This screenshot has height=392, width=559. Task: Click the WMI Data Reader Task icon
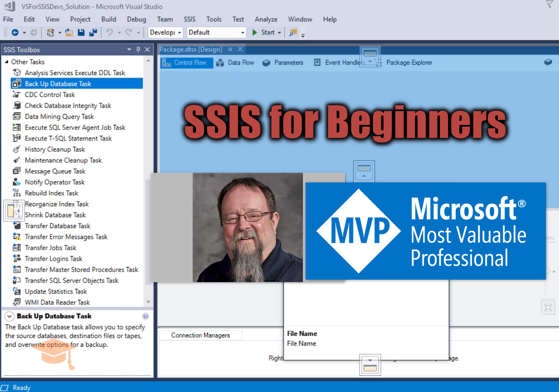click(17, 302)
